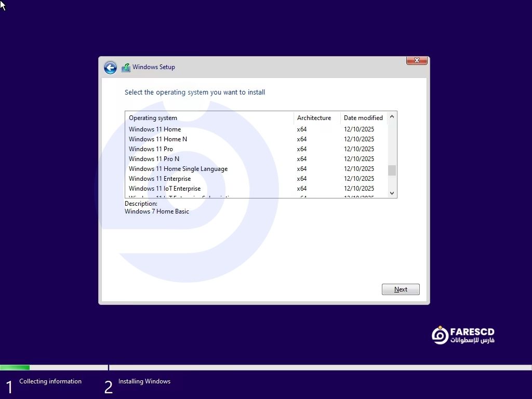Select the Windows 11 Home N entry

(x=158, y=139)
